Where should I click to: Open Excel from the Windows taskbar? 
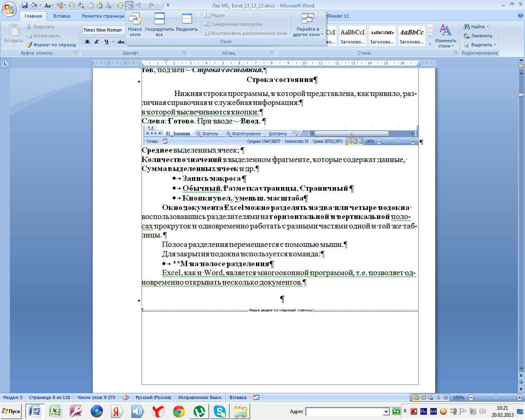click(x=55, y=411)
